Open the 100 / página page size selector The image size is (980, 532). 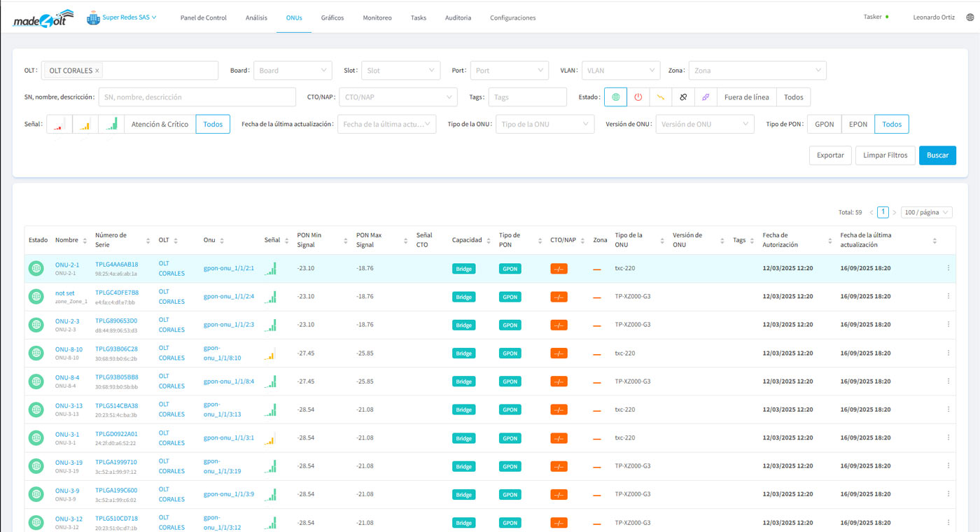click(x=926, y=212)
